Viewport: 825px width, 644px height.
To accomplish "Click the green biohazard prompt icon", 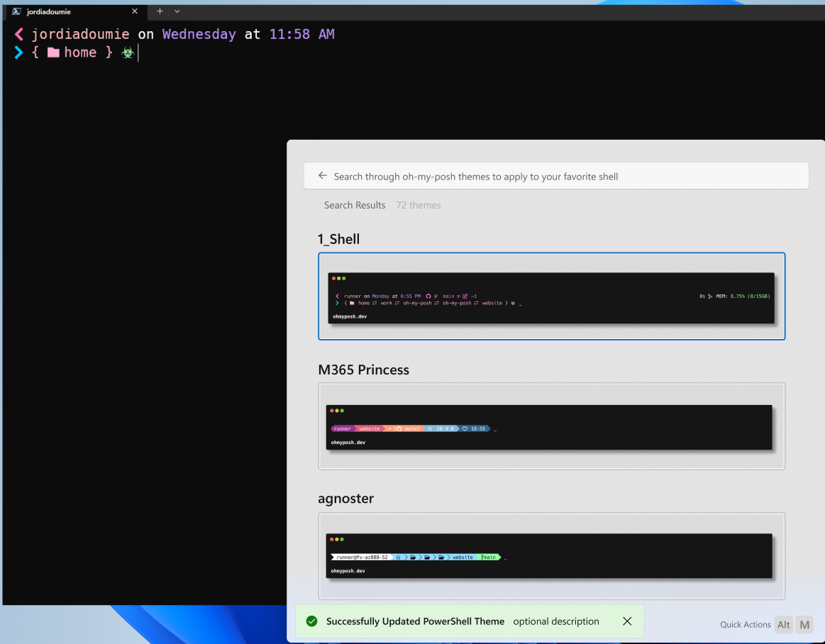I will pos(128,52).
